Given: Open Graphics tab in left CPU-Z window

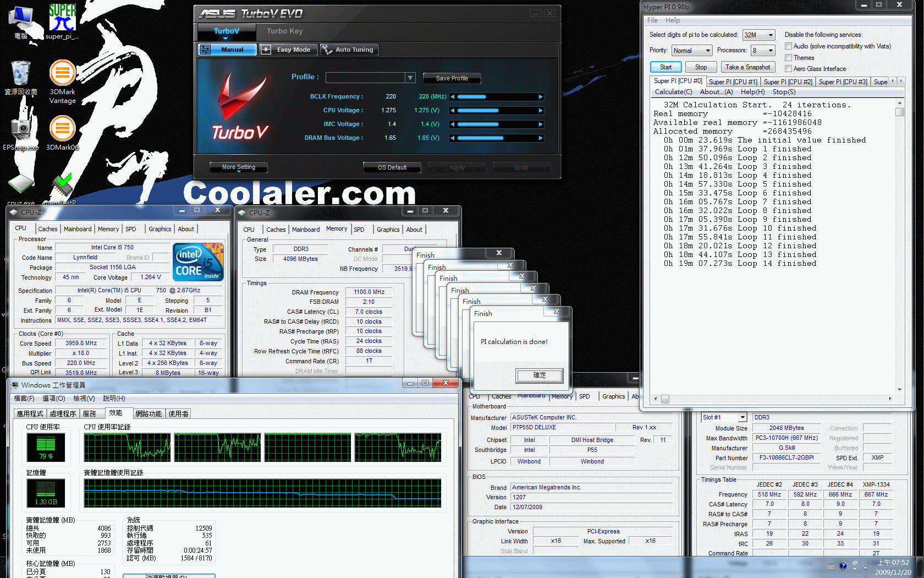Looking at the screenshot, I should pyautogui.click(x=160, y=229).
